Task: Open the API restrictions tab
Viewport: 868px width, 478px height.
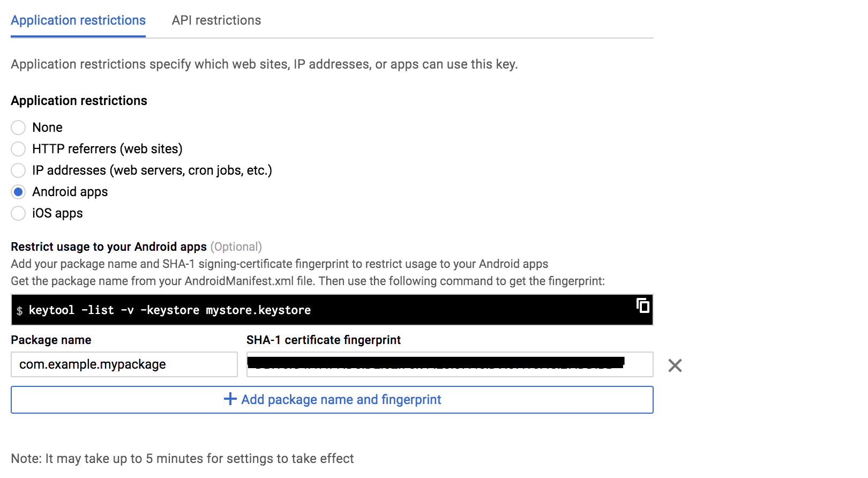Action: [x=216, y=20]
